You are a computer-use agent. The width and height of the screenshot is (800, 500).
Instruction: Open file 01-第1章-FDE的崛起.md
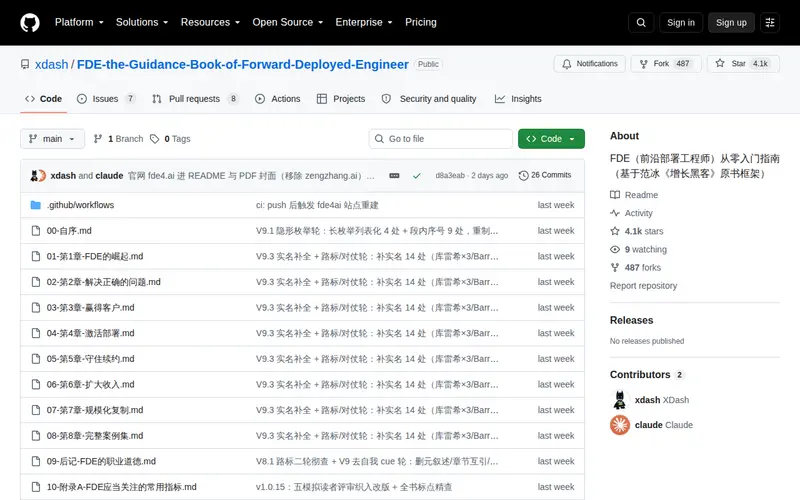point(95,256)
